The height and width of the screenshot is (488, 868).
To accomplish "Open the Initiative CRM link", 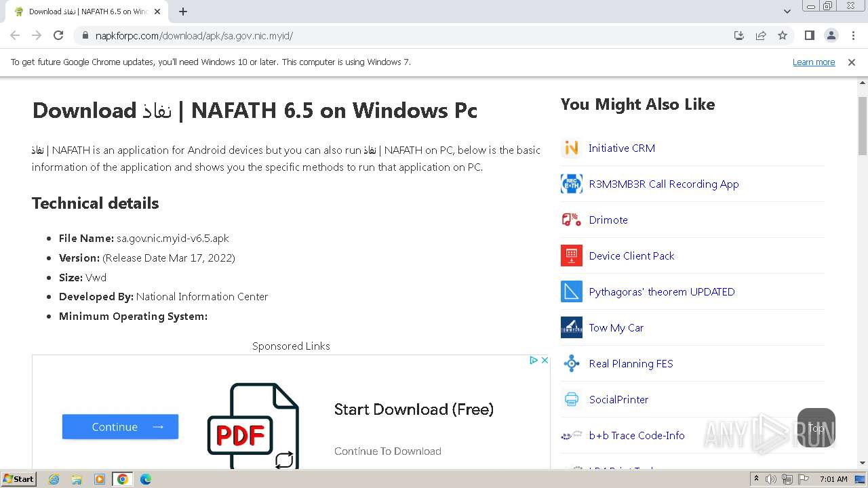I will tap(622, 148).
